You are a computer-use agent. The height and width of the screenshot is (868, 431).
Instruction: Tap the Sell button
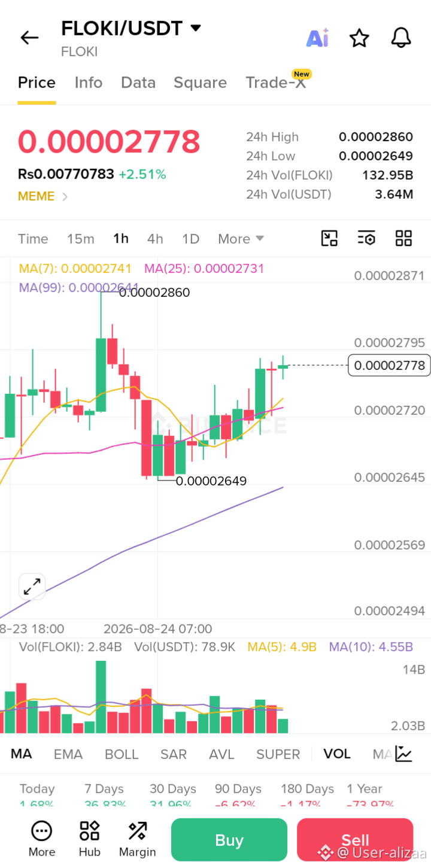355,840
